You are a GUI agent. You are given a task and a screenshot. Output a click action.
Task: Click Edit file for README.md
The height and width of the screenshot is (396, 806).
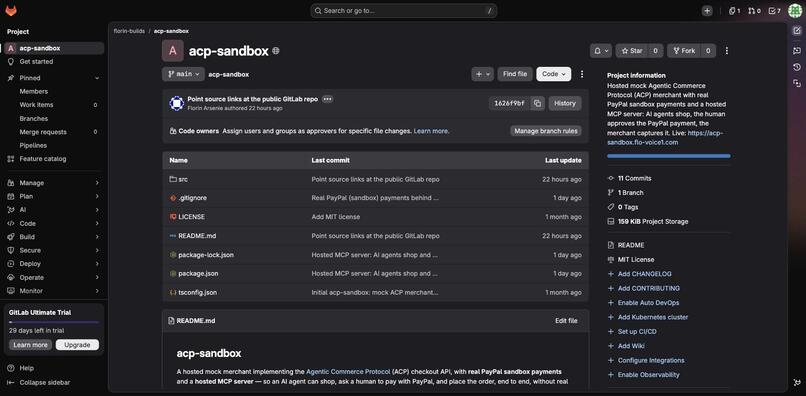pos(566,321)
